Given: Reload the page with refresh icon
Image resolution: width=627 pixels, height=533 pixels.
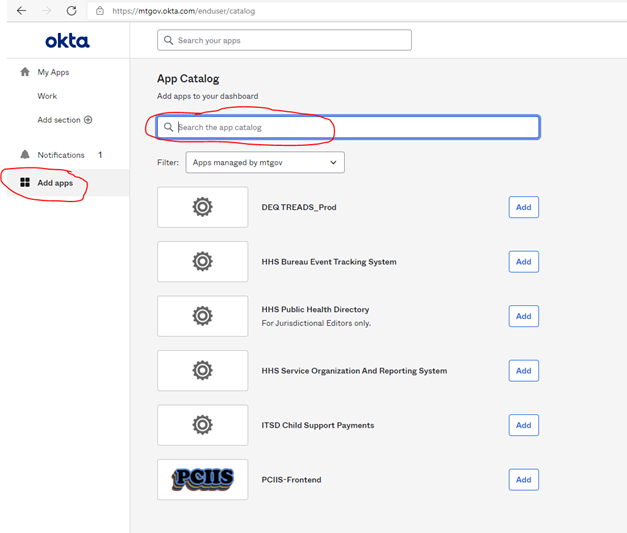Looking at the screenshot, I should (71, 11).
